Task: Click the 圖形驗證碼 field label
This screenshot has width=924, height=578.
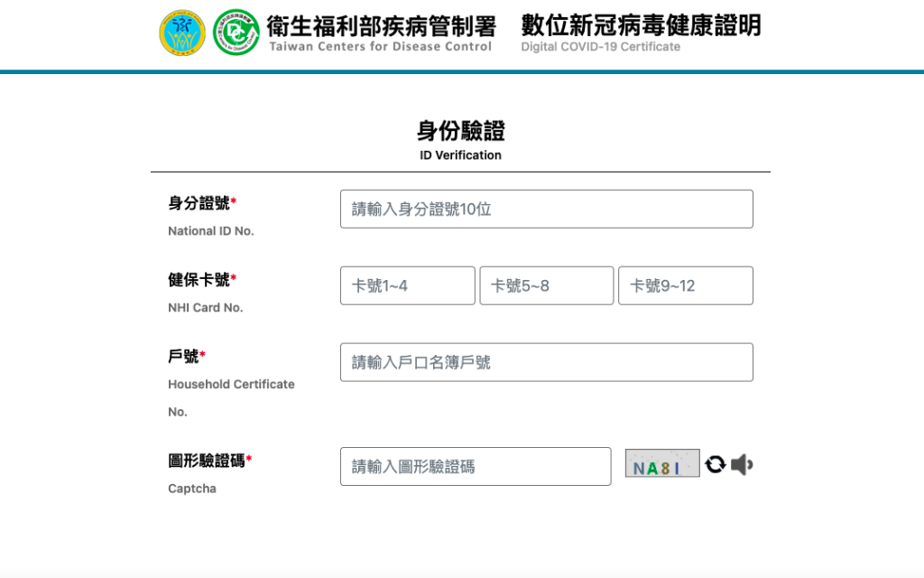Action: pos(209,461)
